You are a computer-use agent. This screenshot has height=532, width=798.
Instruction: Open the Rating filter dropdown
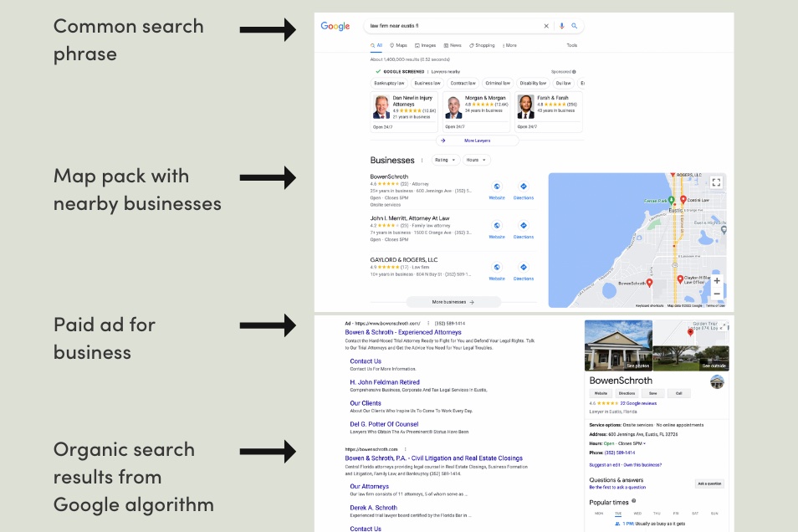tap(445, 160)
